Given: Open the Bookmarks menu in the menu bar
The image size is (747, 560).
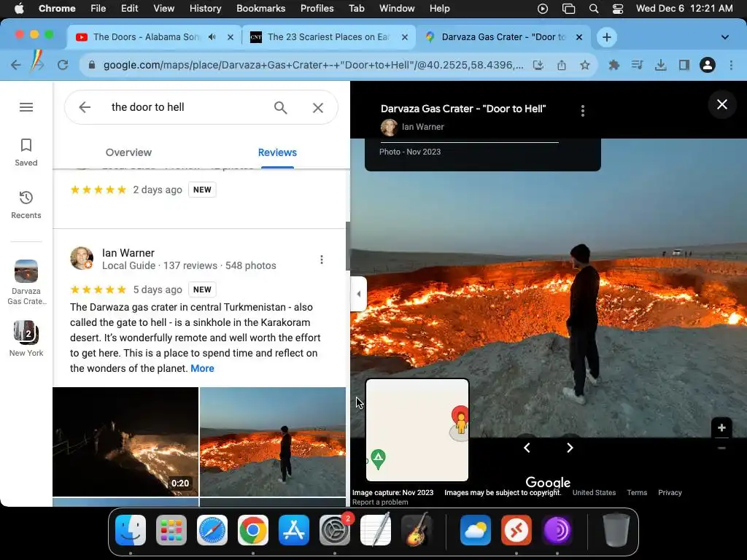Looking at the screenshot, I should pos(260,9).
